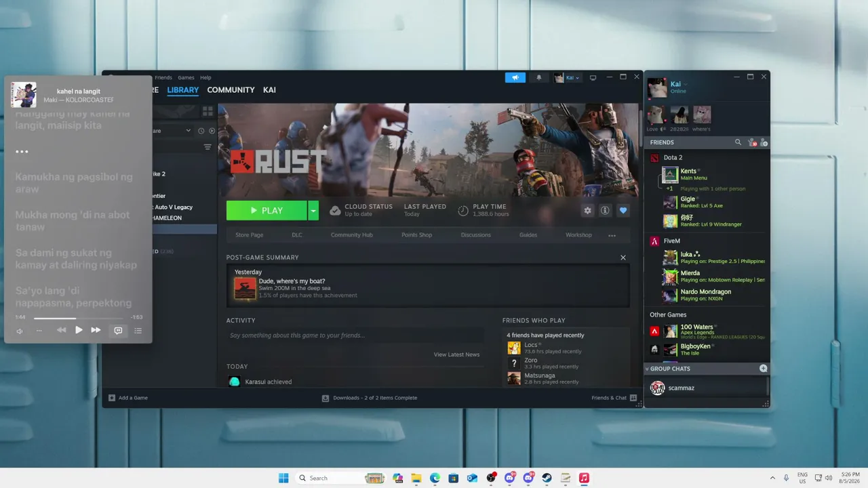Collapse the Group Chats section
Screen dimensions: 868x488
(x=647, y=369)
